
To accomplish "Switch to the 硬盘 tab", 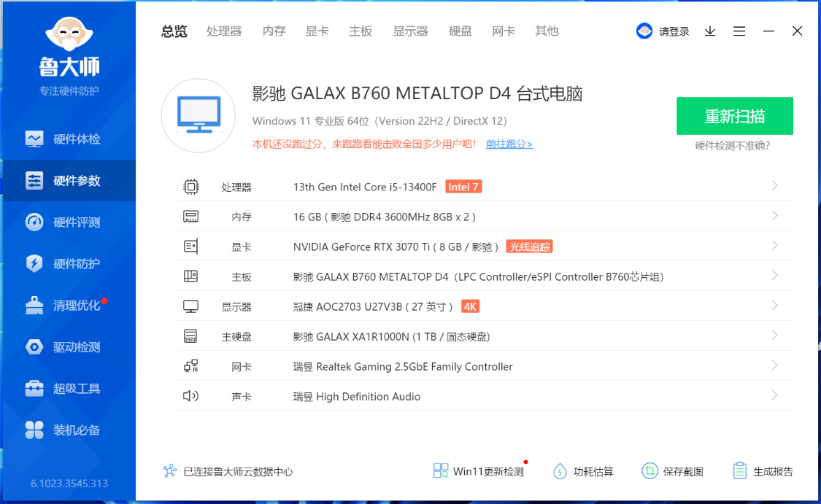I will coord(460,31).
